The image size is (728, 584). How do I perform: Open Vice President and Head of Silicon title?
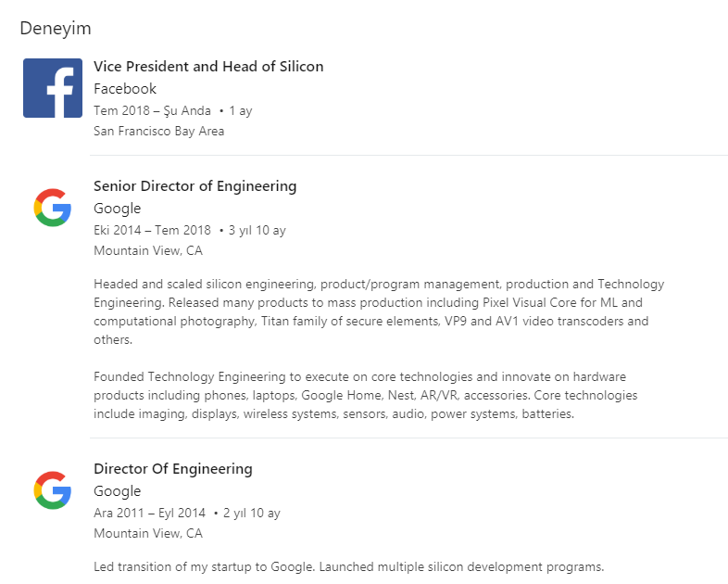(208, 67)
